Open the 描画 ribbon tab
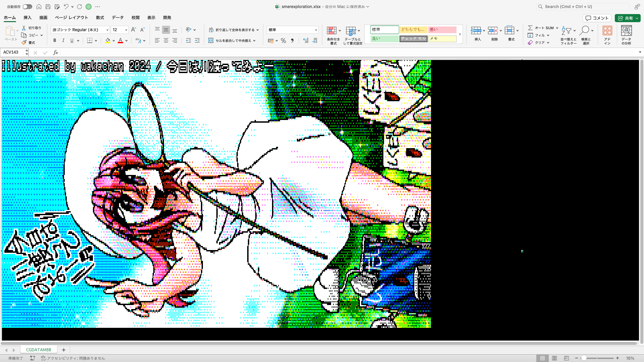 pos(43,18)
